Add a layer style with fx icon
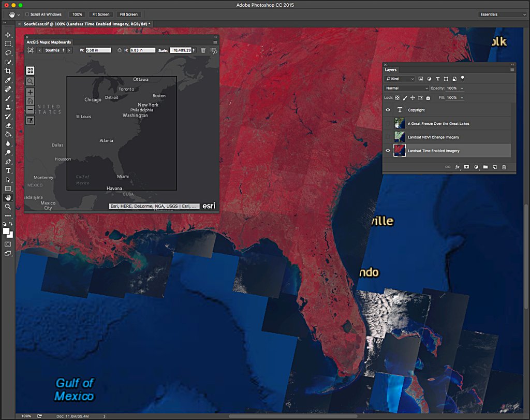Image resolution: width=530 pixels, height=420 pixels. coord(458,167)
